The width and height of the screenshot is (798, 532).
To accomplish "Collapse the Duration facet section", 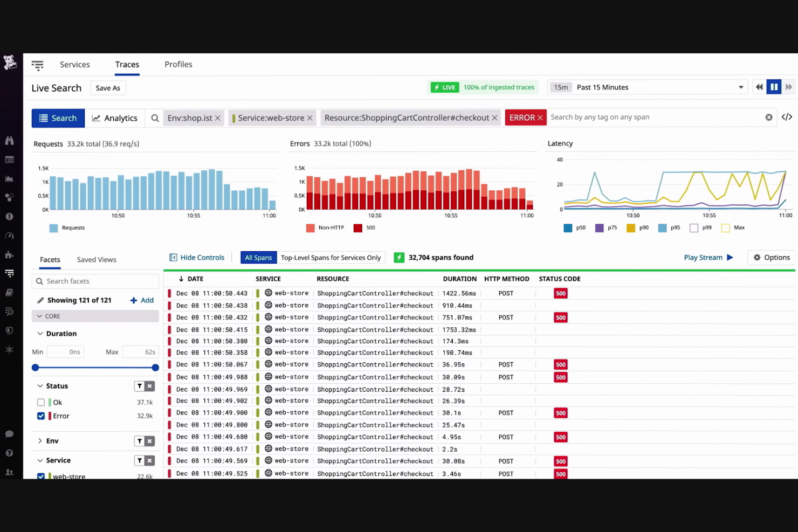I will [40, 333].
